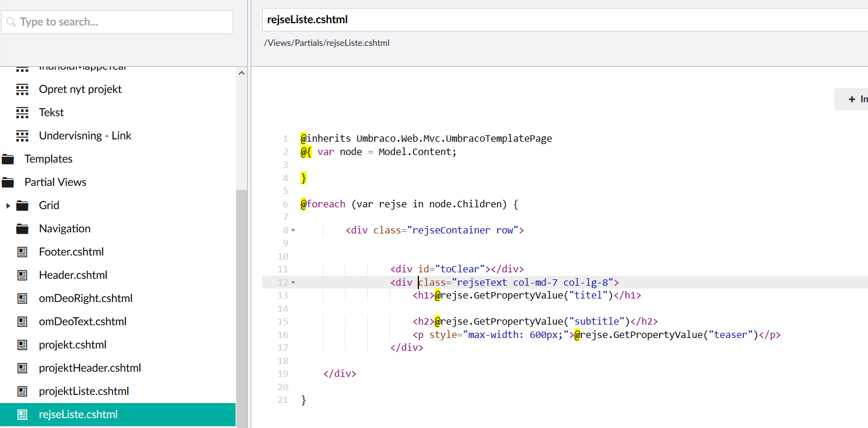Open projektListe.cshtml partial view
868x428 pixels.
click(x=84, y=391)
